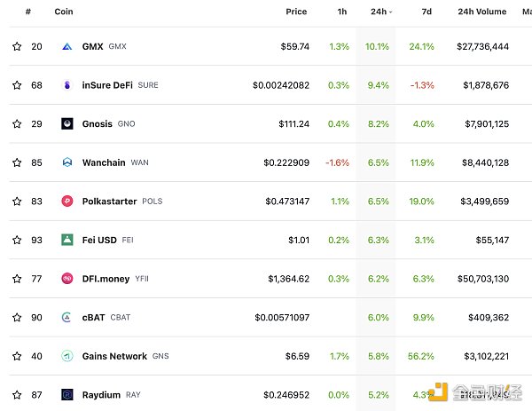The width and height of the screenshot is (532, 411).
Task: Star Wanchain to add to watchlist
Action: [17, 162]
